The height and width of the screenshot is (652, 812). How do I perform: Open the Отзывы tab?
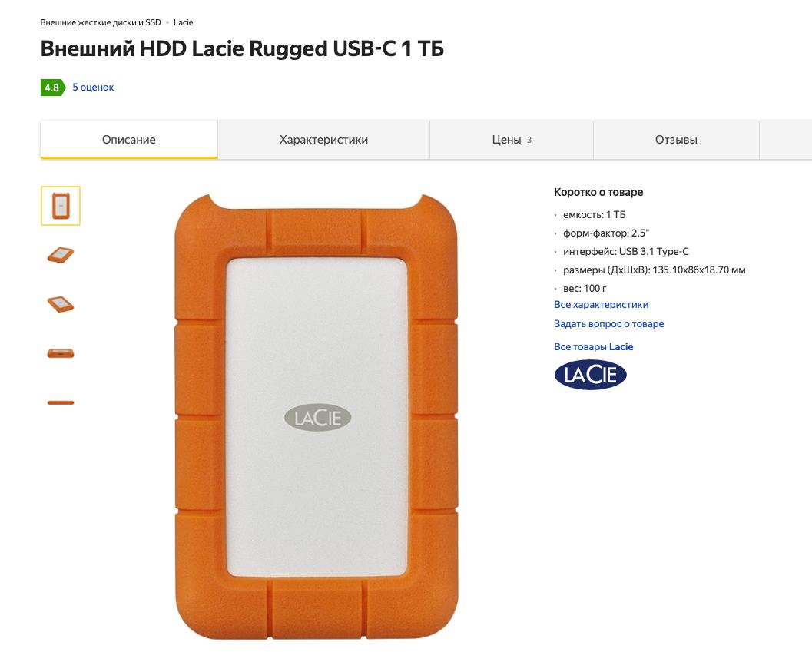pyautogui.click(x=676, y=140)
